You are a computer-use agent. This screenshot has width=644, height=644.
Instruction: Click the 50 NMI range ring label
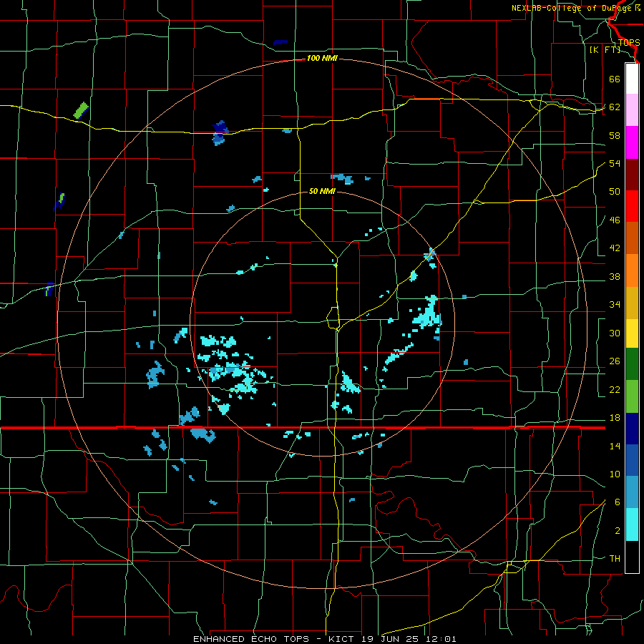click(x=322, y=191)
